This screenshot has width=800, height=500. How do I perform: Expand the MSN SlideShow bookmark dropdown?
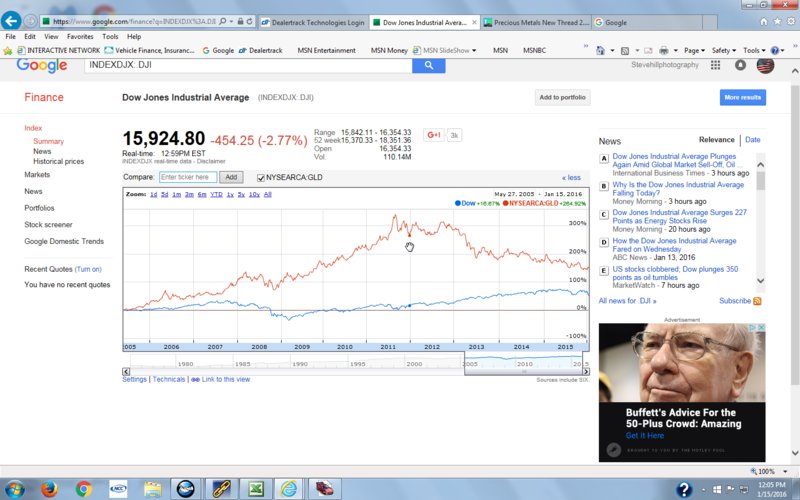click(x=474, y=51)
